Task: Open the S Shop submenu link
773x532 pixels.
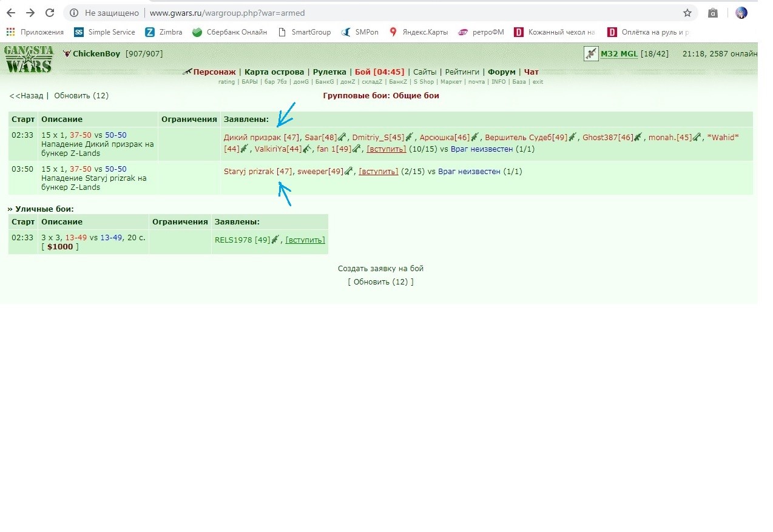Action: [424, 82]
